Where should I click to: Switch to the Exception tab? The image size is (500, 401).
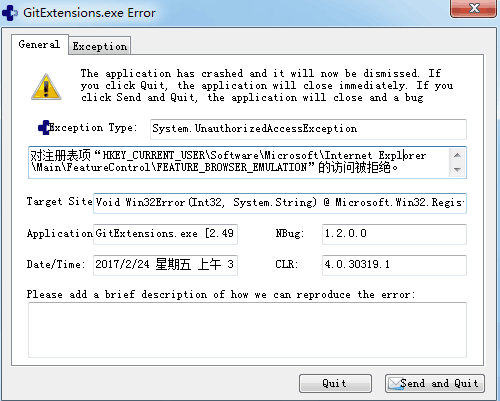(100, 46)
